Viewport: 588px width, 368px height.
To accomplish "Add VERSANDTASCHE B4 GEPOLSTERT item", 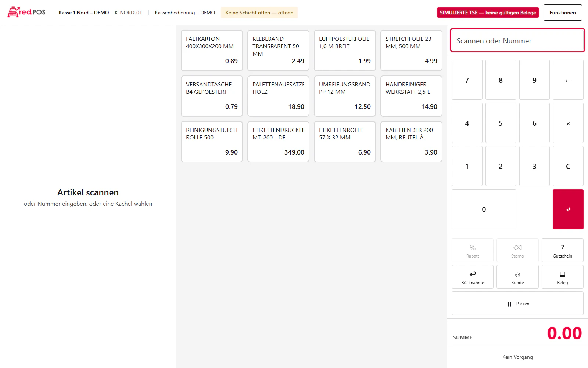I will (x=212, y=96).
